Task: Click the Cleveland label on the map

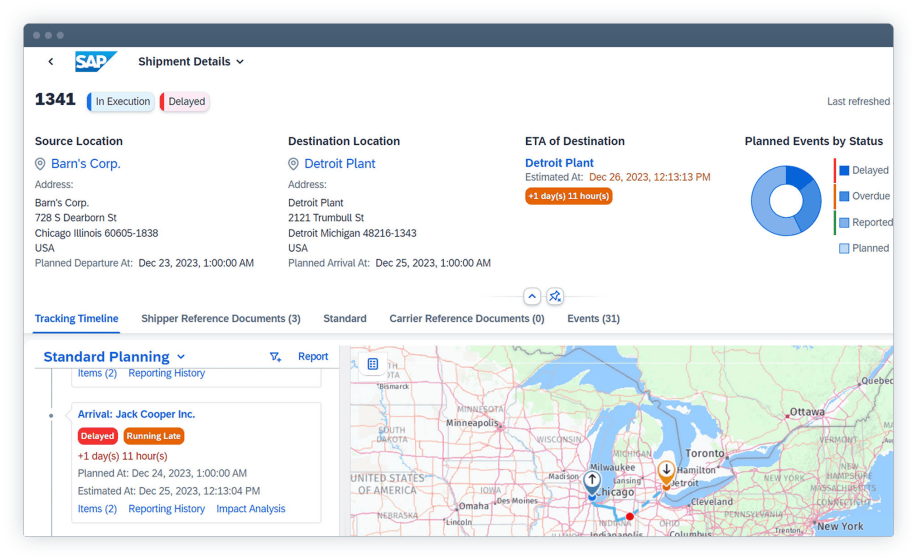Action: (x=712, y=502)
